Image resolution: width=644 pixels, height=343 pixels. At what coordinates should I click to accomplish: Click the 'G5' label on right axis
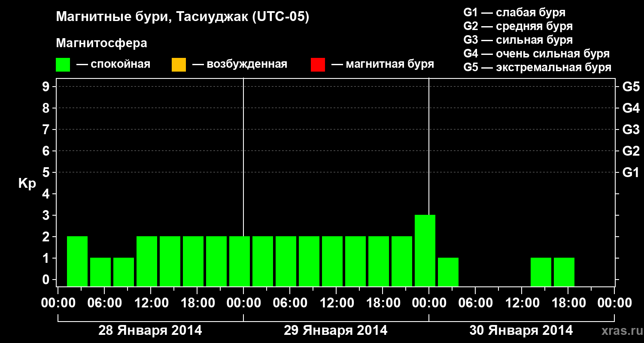(631, 87)
